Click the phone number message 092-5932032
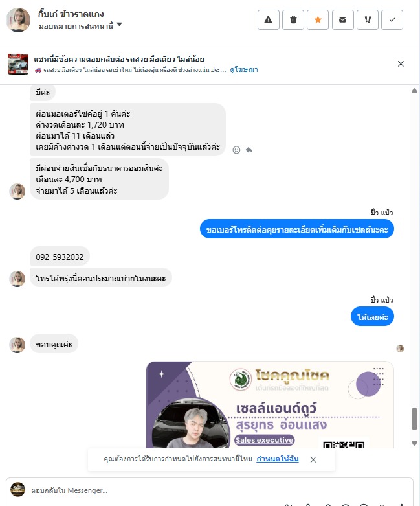Viewport: 420px width, 506px height. (x=60, y=257)
